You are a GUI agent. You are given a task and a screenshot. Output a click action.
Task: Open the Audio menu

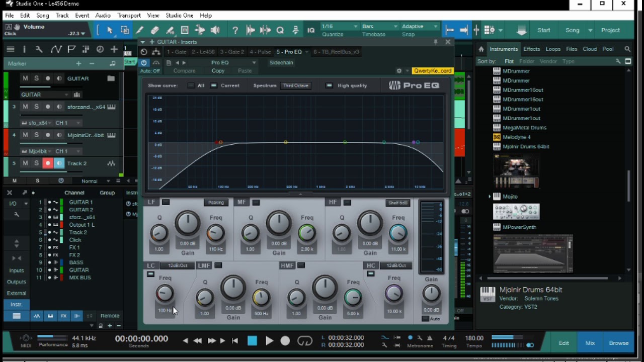(x=103, y=16)
